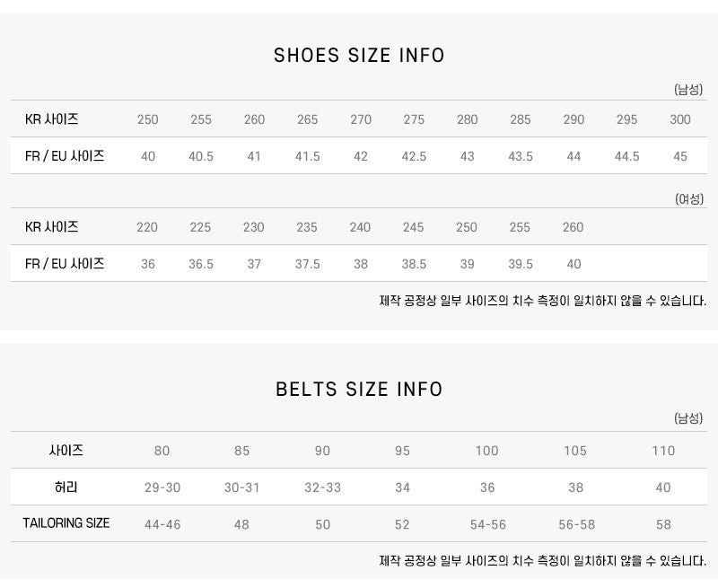The height and width of the screenshot is (588, 718).
Task: Click the (여성) label above women's shoe table
Action: pos(688,199)
